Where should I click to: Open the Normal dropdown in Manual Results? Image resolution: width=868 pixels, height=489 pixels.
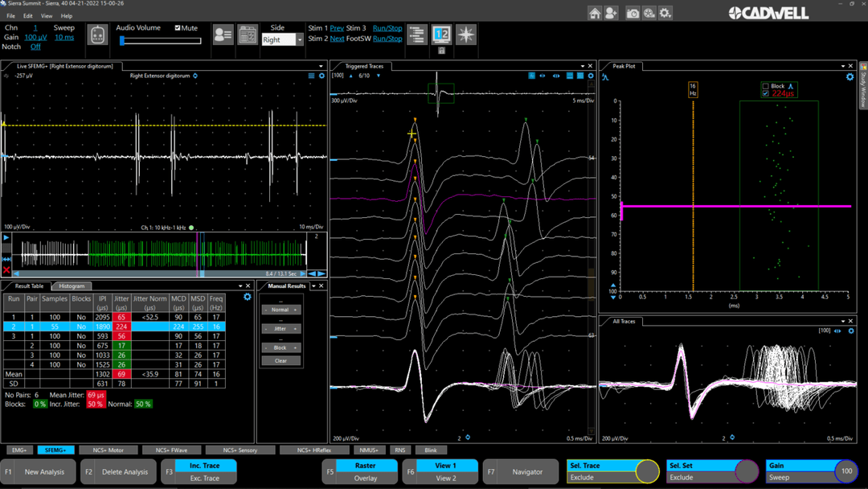(x=281, y=309)
